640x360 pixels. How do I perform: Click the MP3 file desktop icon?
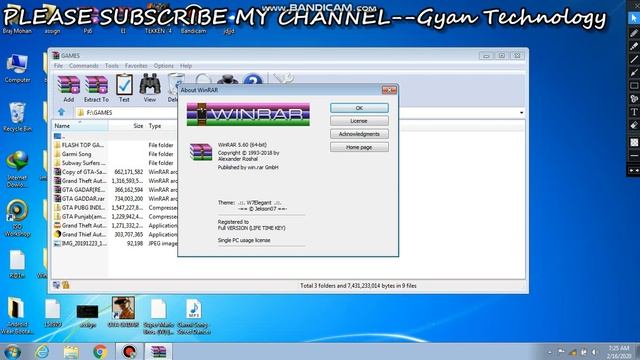click(194, 316)
